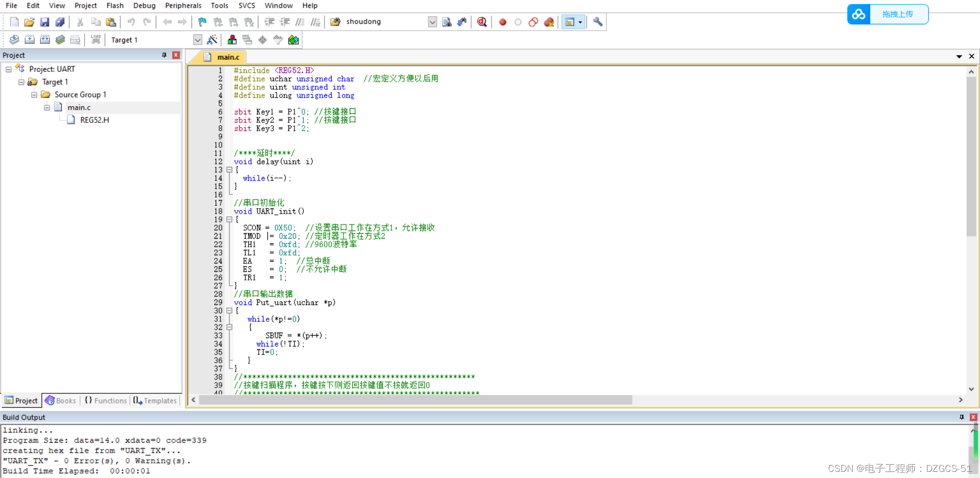Collapse the main.c tree node
The height and width of the screenshot is (478, 980).
47,108
